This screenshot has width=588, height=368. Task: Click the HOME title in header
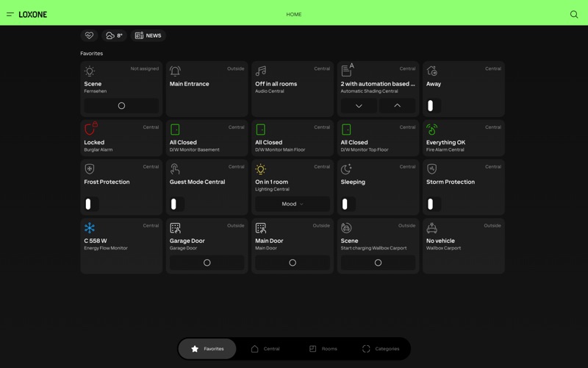click(293, 14)
